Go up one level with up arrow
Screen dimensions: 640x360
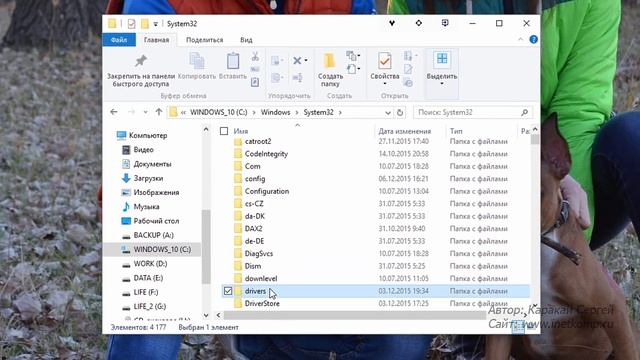click(159, 112)
